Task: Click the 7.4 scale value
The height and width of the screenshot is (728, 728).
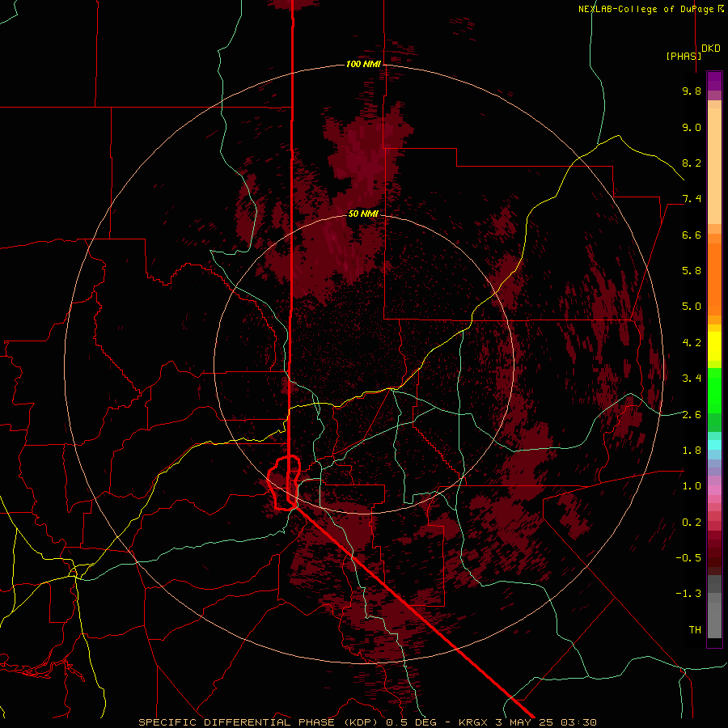Action: 692,199
